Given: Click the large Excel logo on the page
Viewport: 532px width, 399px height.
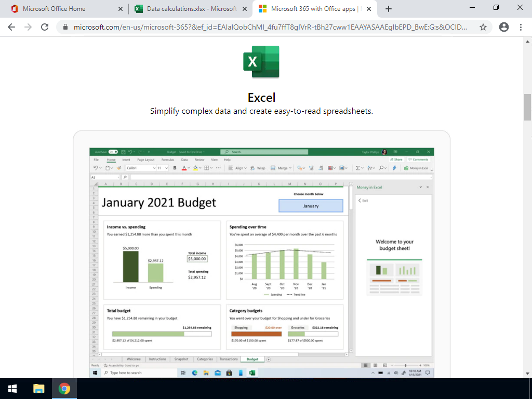Looking at the screenshot, I should tap(261, 62).
